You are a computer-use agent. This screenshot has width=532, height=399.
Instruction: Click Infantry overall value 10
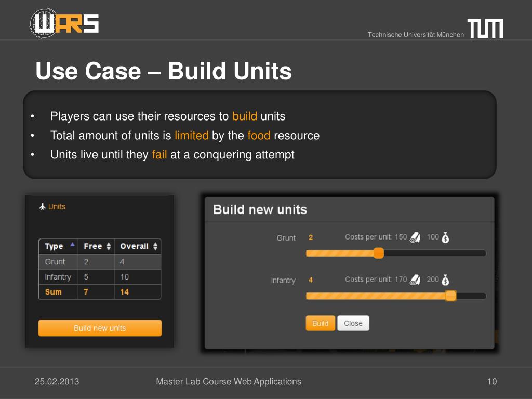click(x=125, y=277)
